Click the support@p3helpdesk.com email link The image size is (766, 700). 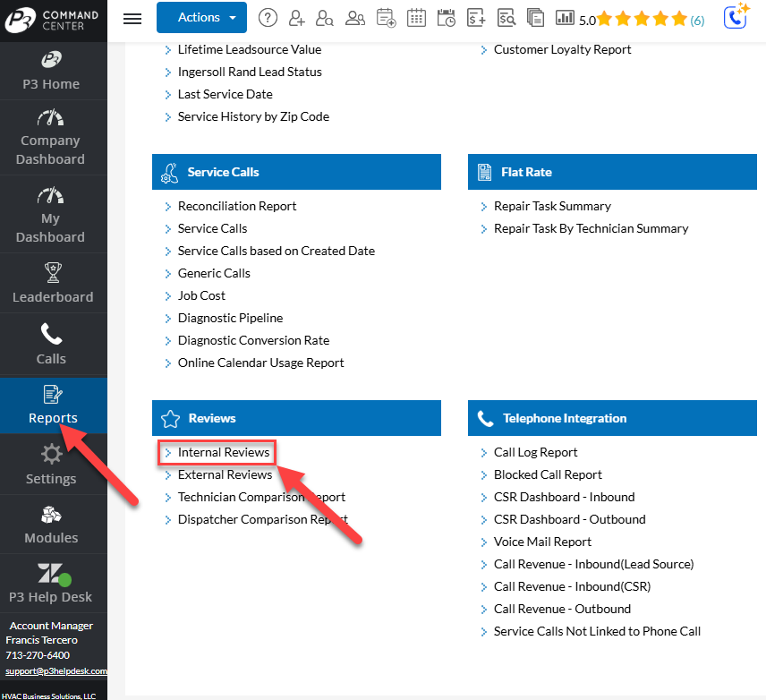coord(56,671)
